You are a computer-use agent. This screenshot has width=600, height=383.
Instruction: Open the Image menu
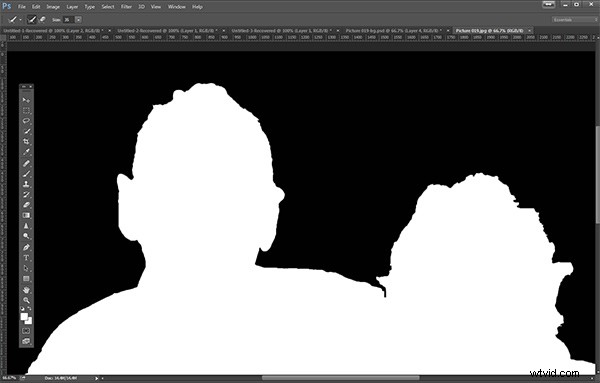pos(53,7)
